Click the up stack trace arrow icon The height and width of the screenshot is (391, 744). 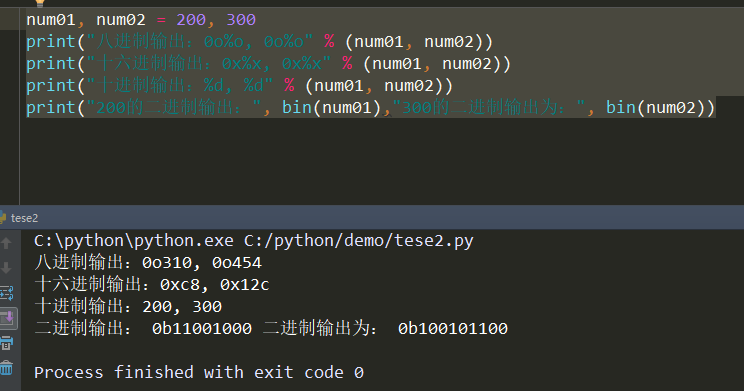coord(6,243)
